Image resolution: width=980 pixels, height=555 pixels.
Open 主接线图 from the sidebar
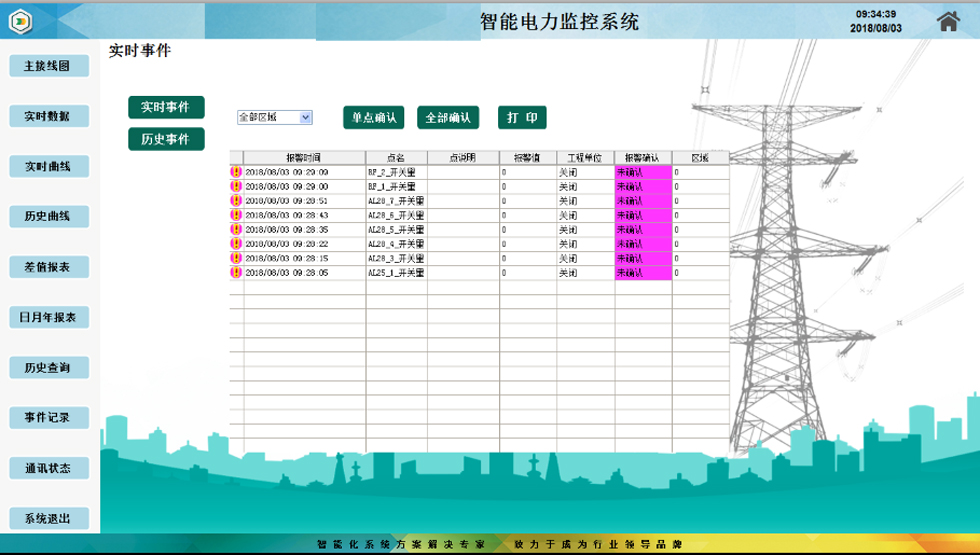(48, 66)
